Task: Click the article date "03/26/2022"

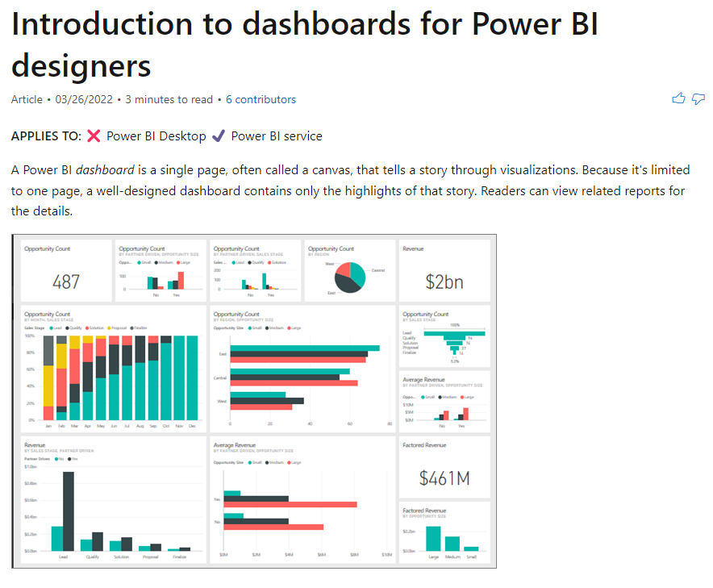Action: (84, 99)
